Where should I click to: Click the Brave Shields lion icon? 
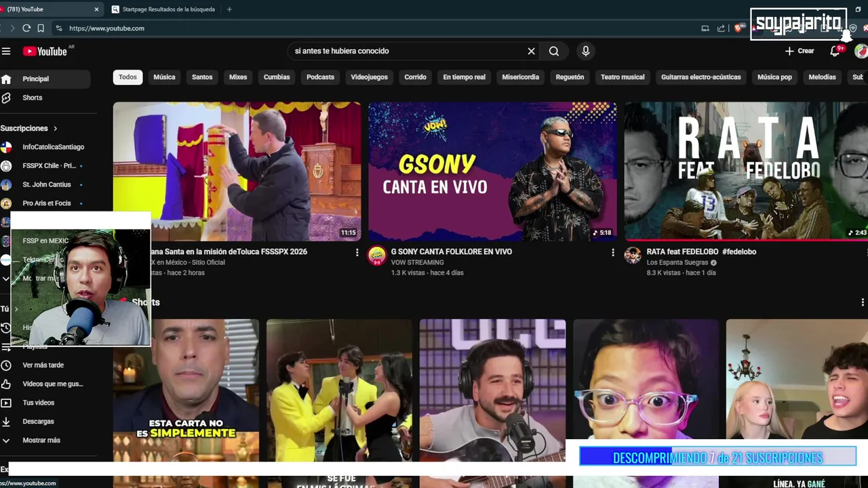tap(738, 28)
